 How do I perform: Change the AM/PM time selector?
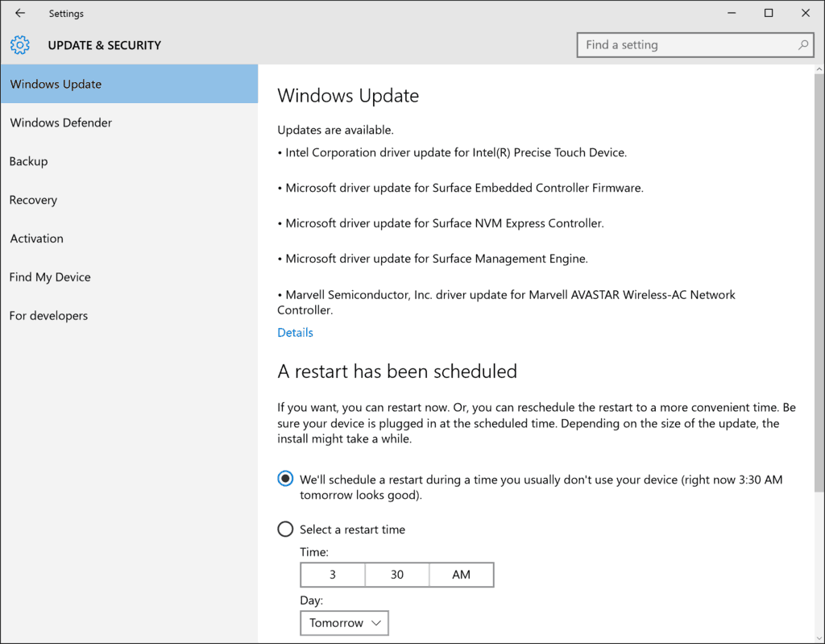coord(461,575)
